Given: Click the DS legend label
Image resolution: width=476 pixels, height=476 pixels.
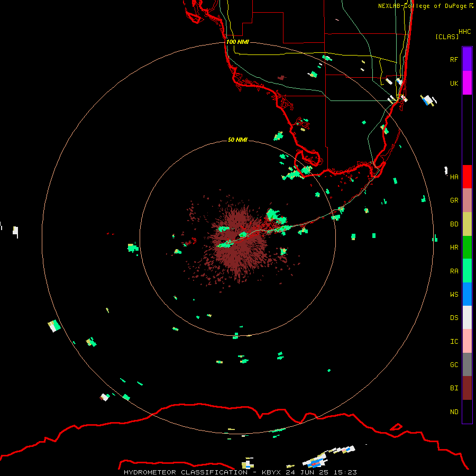Looking at the screenshot, I should coord(454,317).
